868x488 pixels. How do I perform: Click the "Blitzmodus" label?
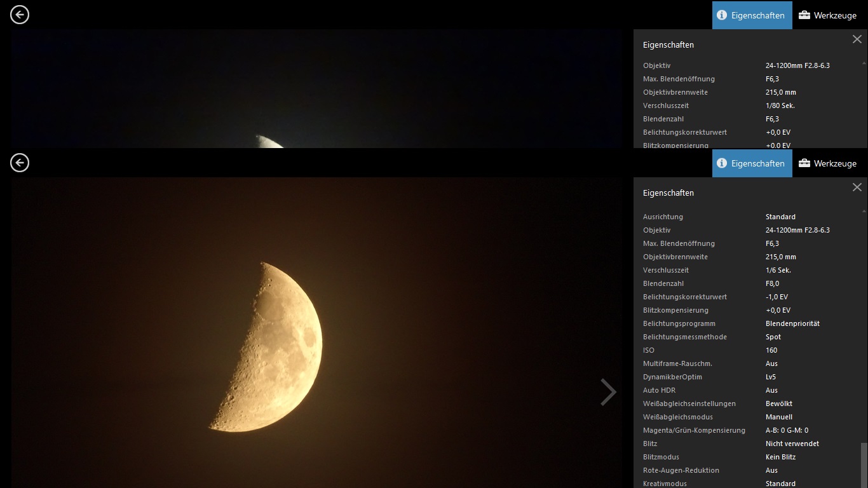click(661, 457)
